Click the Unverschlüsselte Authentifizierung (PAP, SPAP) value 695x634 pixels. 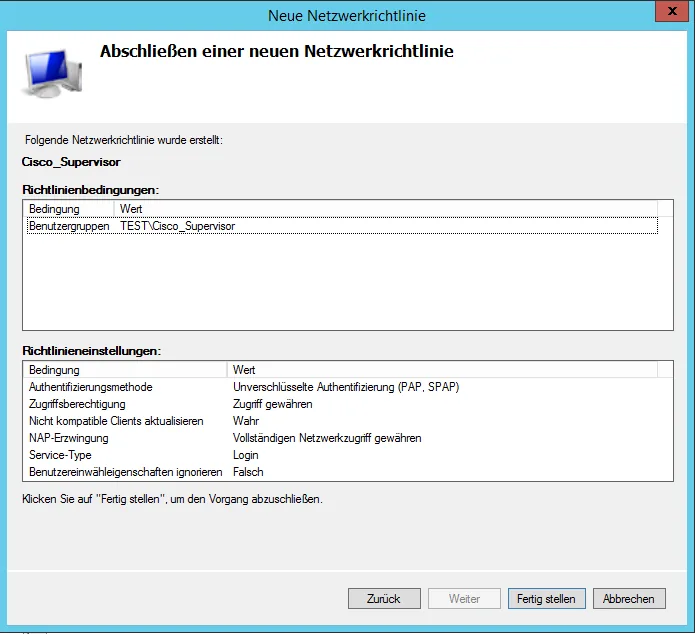(346, 387)
